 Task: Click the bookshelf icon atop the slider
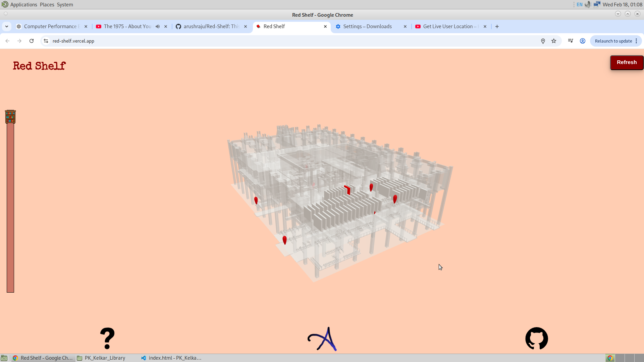pos(10,117)
